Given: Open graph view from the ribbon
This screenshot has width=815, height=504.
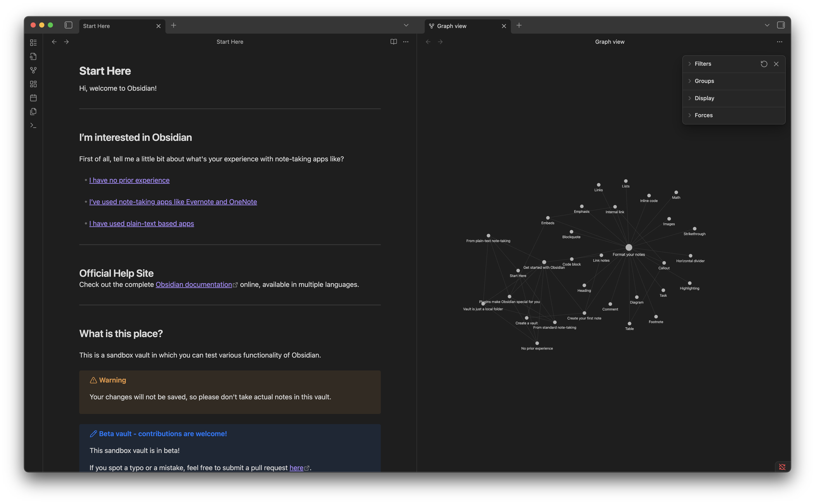Looking at the screenshot, I should coord(33,70).
